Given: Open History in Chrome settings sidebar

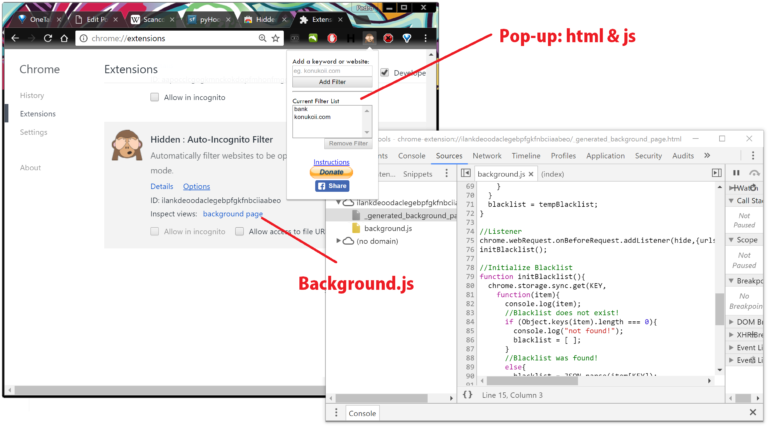Looking at the screenshot, I should pyautogui.click(x=32, y=95).
